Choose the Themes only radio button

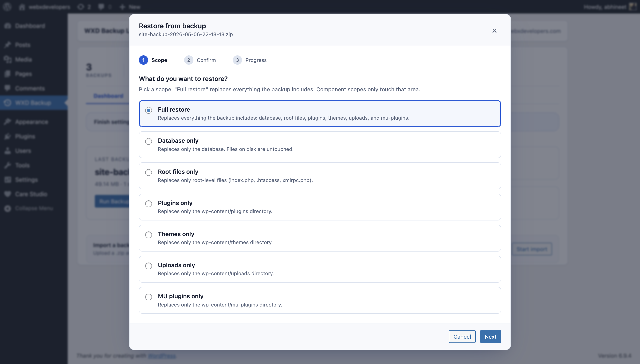(x=148, y=235)
